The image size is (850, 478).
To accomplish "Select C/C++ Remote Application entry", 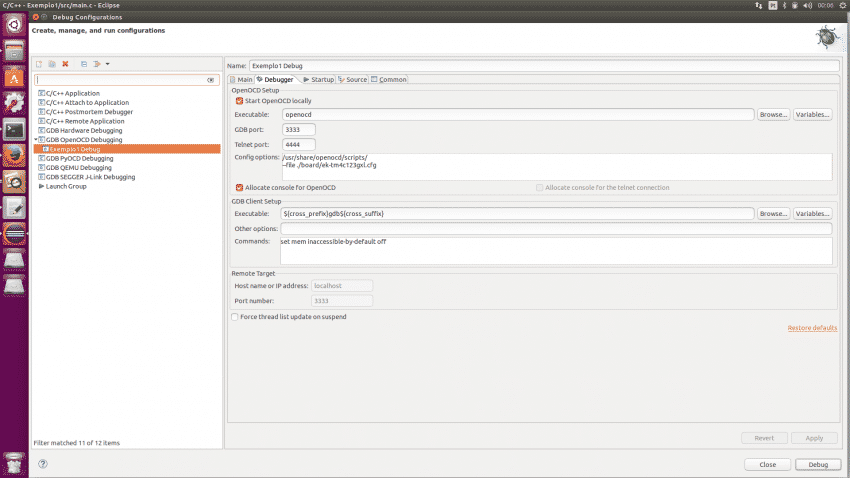I will point(85,121).
